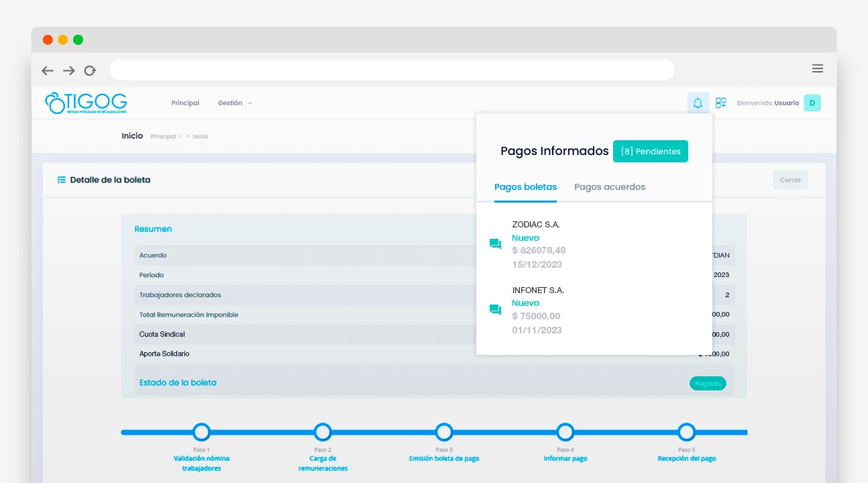Click the Cerrar button
This screenshot has width=868, height=483.
(x=790, y=180)
